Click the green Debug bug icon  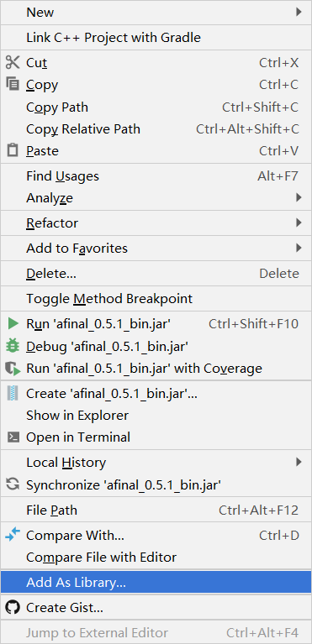(13, 346)
